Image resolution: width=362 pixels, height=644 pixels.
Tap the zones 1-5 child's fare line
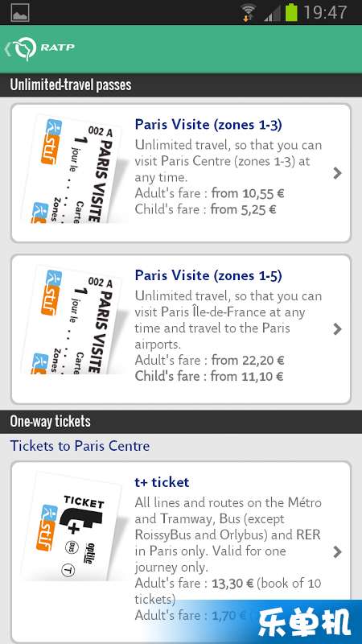click(209, 377)
